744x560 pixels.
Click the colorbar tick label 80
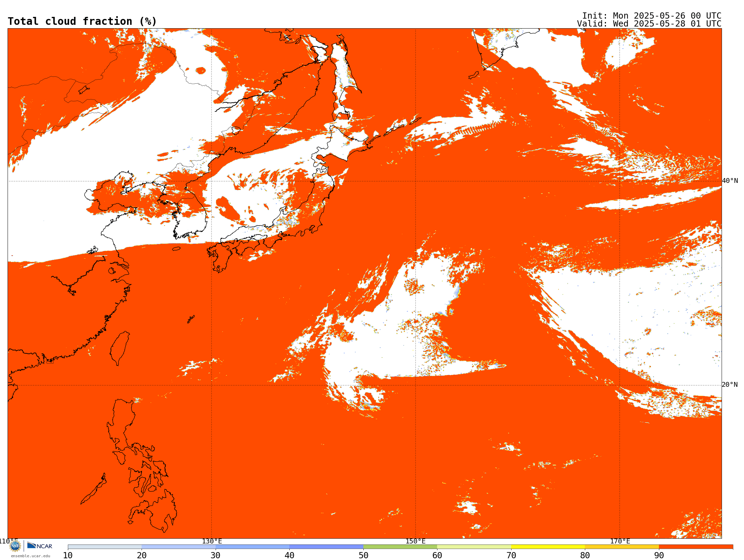pyautogui.click(x=585, y=556)
